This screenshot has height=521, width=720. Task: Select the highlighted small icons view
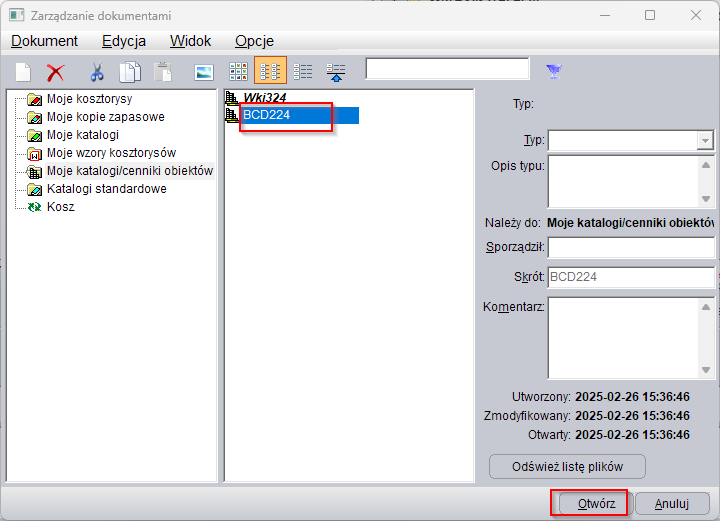[270, 70]
